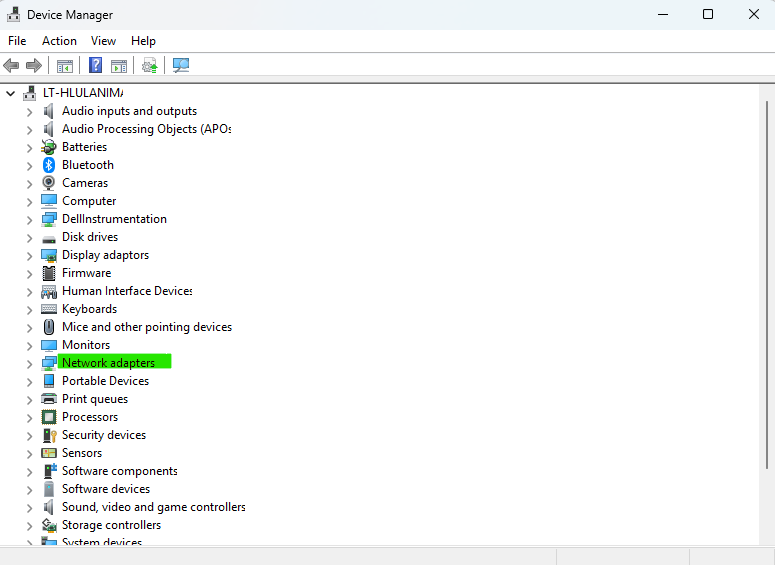Open the View menu
Viewport: 775px width, 565px height.
coord(103,41)
